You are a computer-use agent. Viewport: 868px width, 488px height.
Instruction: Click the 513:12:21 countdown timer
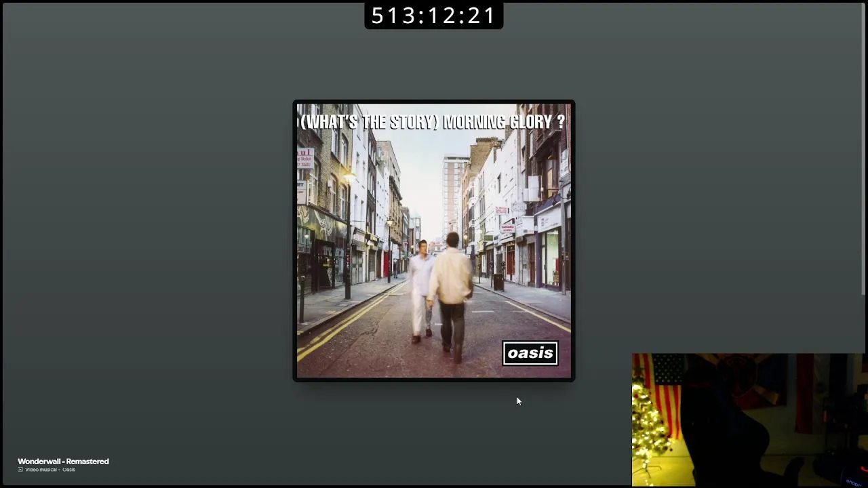434,16
